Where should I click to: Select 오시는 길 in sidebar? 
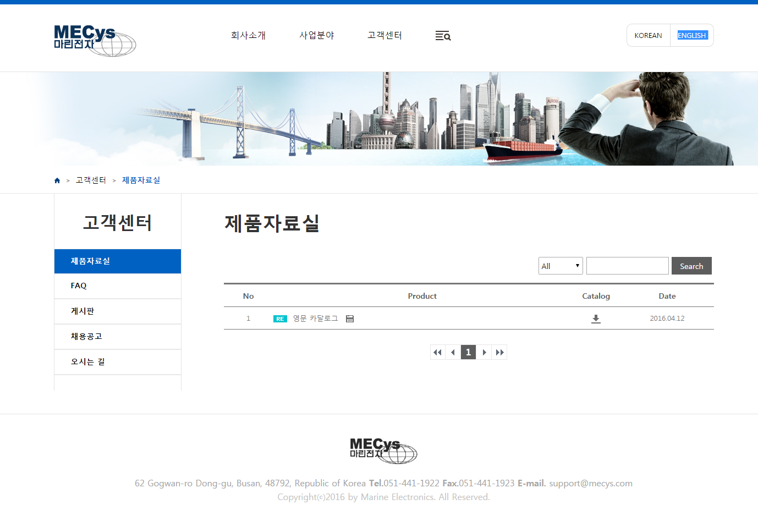[x=118, y=362]
